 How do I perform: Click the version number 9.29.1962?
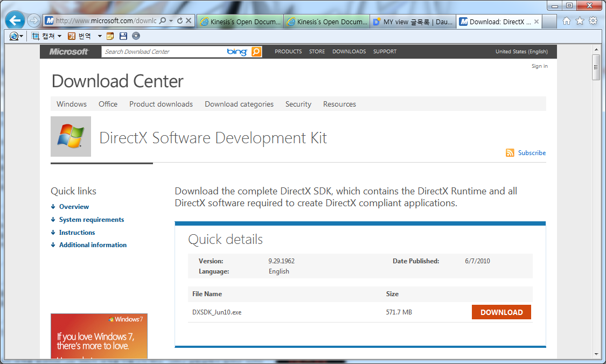point(281,261)
